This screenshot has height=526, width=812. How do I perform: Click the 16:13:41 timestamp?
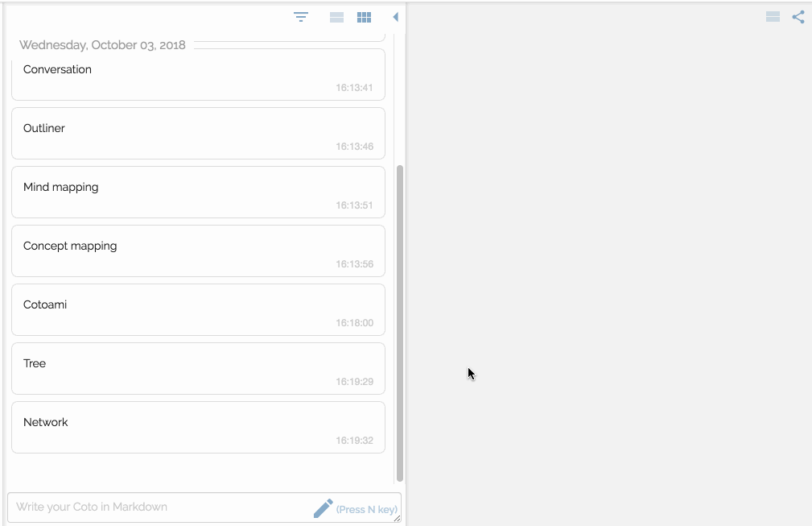[354, 88]
